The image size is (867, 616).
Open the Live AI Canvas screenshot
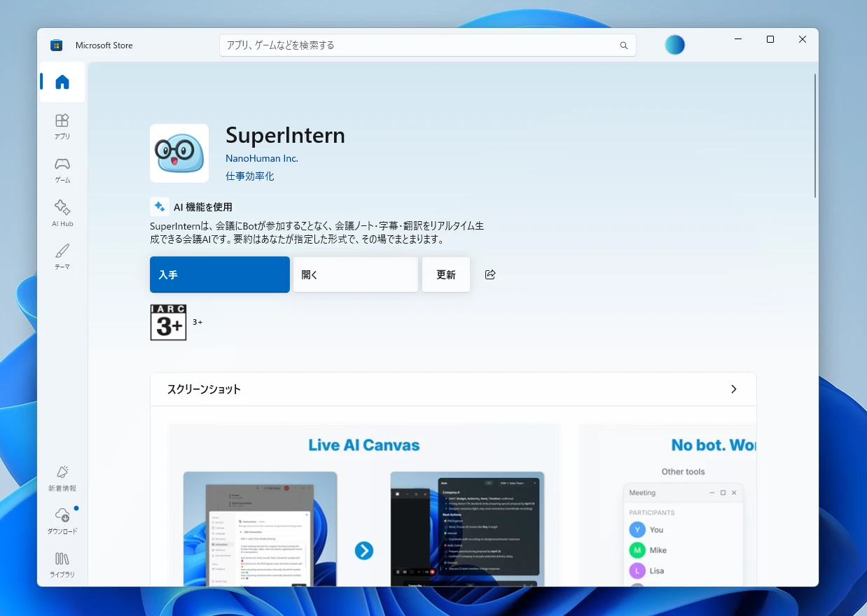(364, 505)
